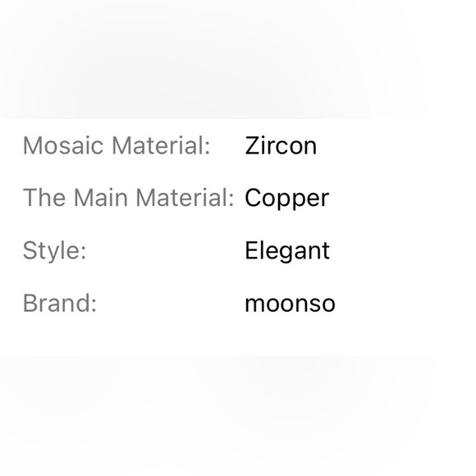
Task: Click the word 'Main' in second row
Action: point(101,198)
